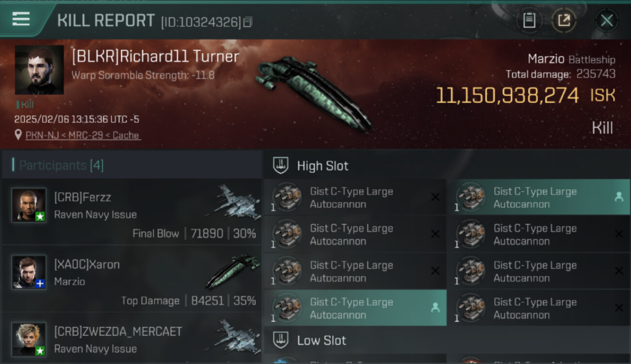The width and height of the screenshot is (631, 364).
Task: Open the High Slot section header icon
Action: pos(281,165)
